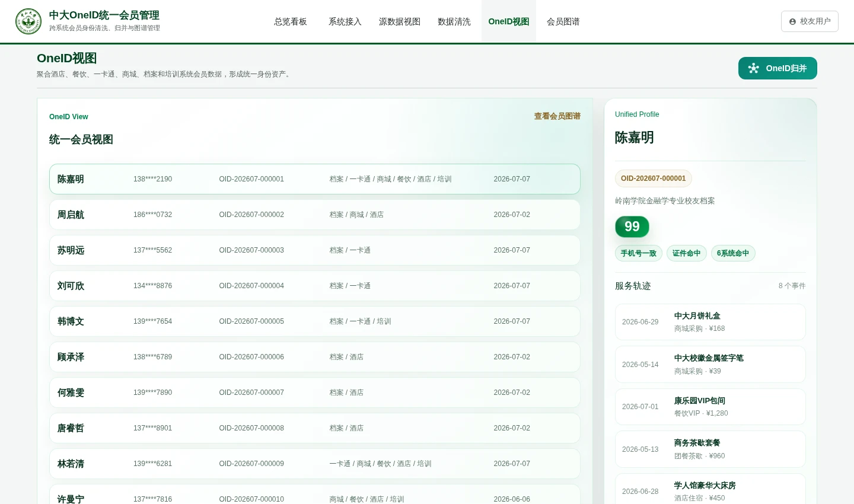
Task: Open the 数据清洗 tab
Action: click(454, 21)
